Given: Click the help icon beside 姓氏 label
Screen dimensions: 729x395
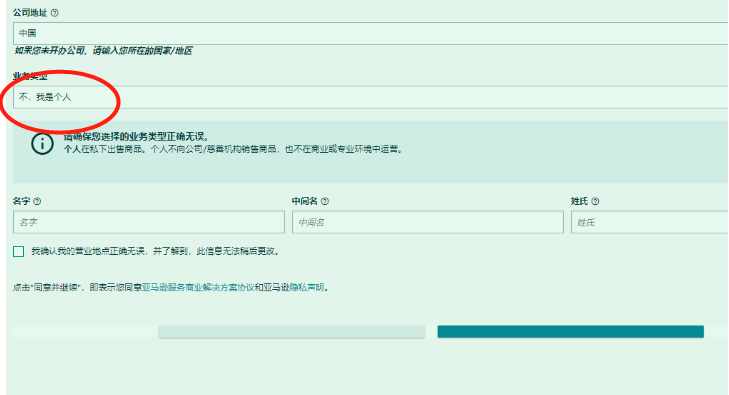Looking at the screenshot, I should pos(596,201).
